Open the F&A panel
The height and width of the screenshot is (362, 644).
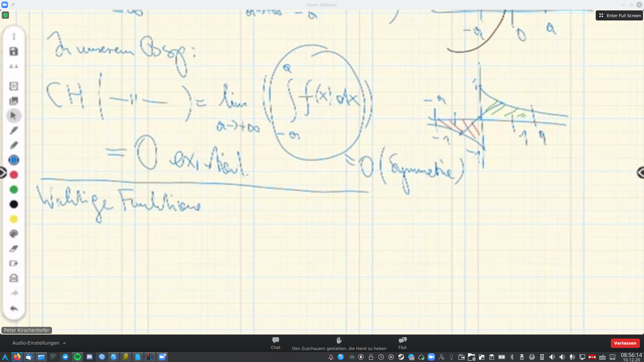[402, 343]
